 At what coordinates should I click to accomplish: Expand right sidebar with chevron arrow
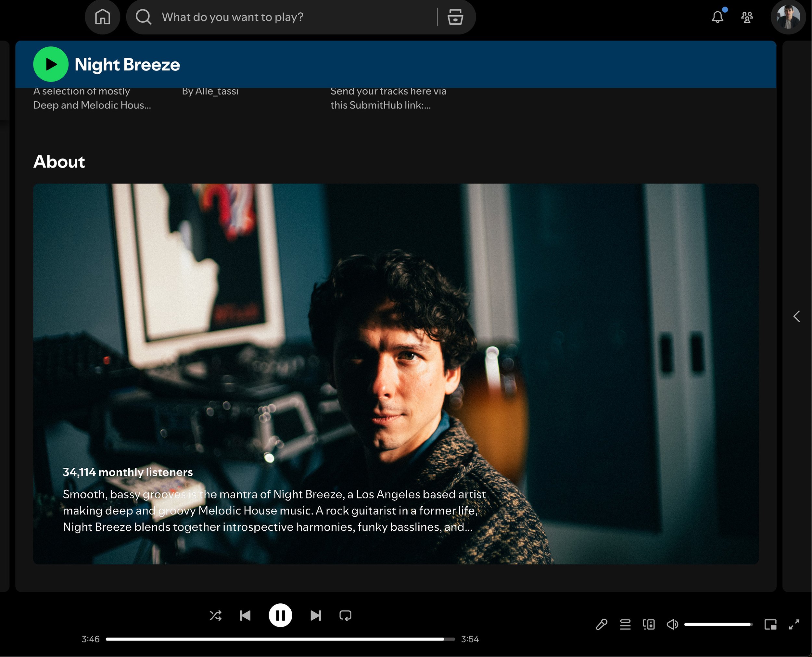point(796,316)
